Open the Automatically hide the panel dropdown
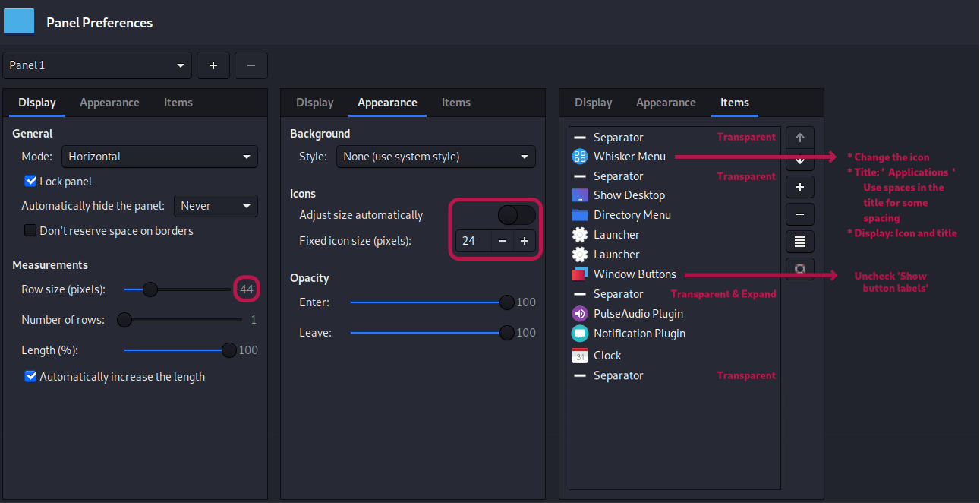Image resolution: width=980 pixels, height=503 pixels. point(216,206)
